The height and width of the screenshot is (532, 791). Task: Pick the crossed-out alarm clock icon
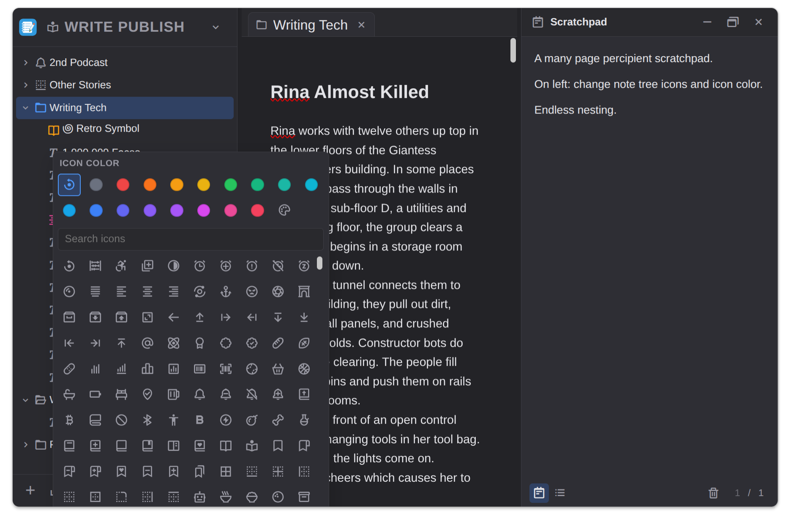point(278,266)
